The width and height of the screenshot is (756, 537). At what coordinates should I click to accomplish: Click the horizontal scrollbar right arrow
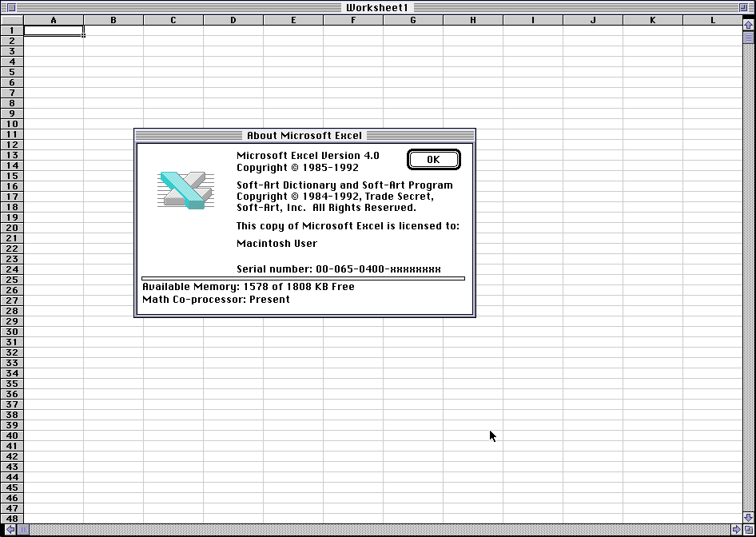[x=736, y=529]
